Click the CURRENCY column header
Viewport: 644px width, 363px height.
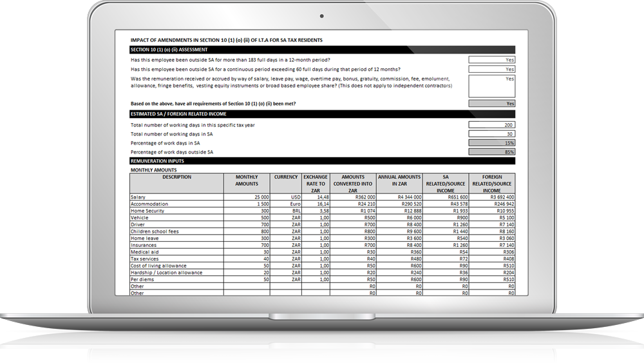286,183
